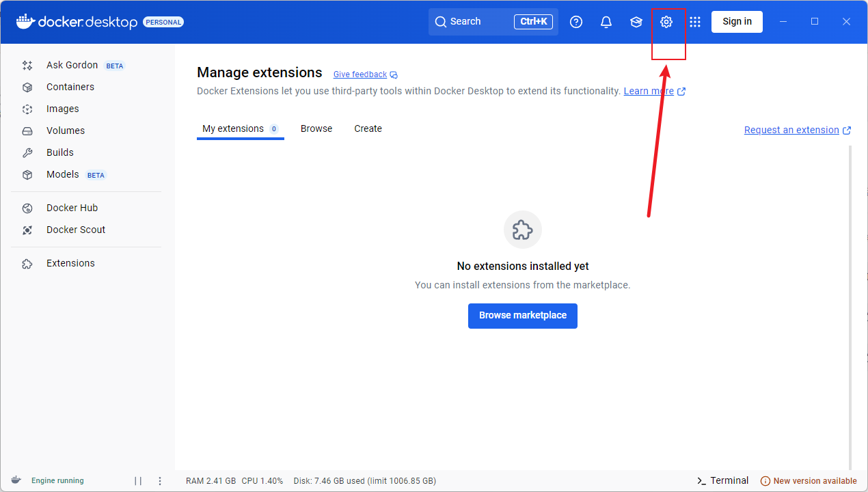
Task: Open the help question mark icon
Action: pos(576,22)
